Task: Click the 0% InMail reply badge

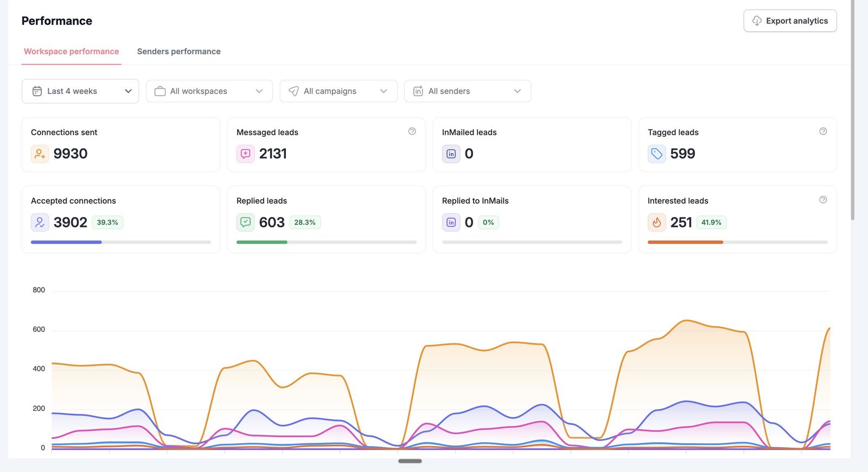Action: [488, 222]
